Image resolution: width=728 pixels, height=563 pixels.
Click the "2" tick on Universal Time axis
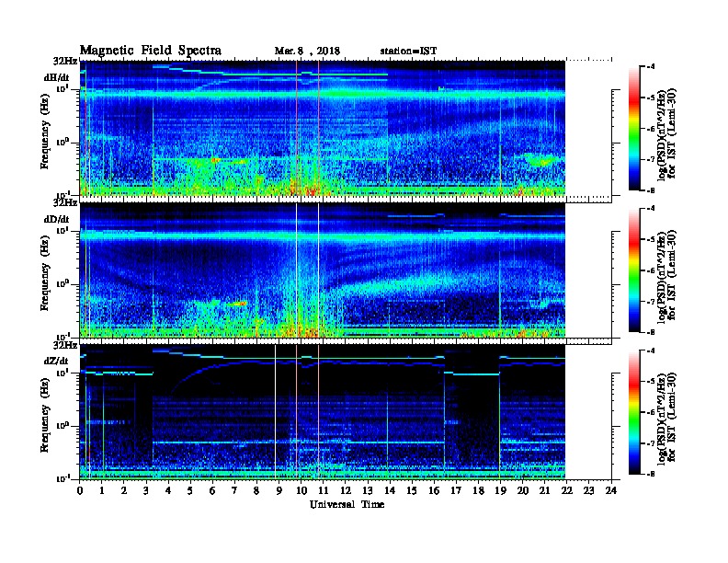[123, 490]
